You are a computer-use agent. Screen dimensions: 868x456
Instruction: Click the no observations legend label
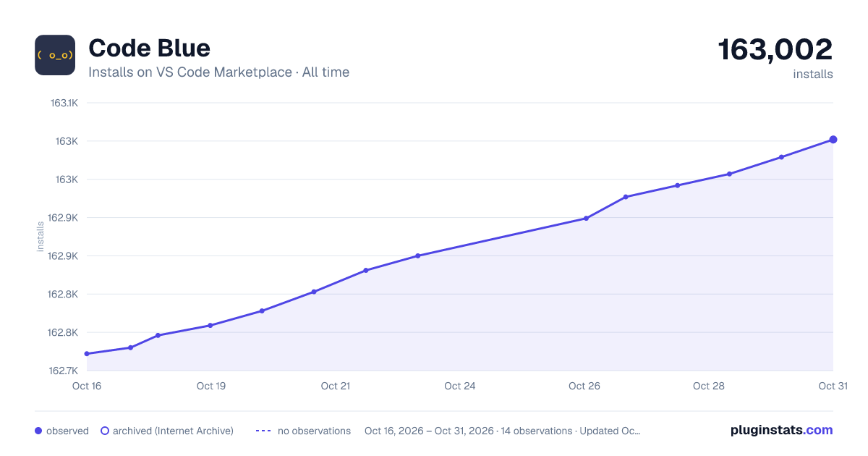[314, 431]
